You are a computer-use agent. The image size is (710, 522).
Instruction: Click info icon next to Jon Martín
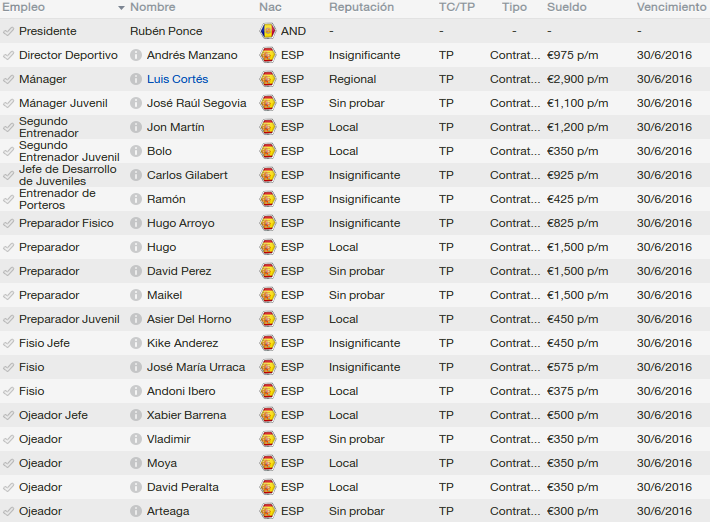click(x=135, y=127)
